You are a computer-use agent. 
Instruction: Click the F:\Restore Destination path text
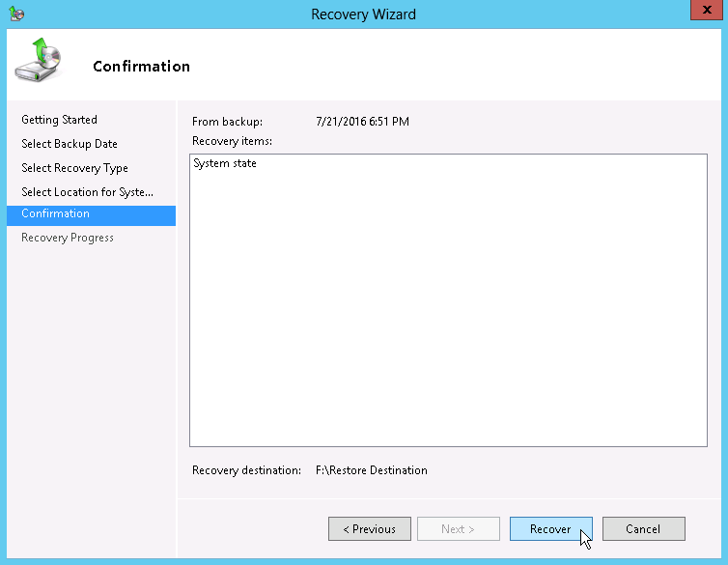point(372,470)
